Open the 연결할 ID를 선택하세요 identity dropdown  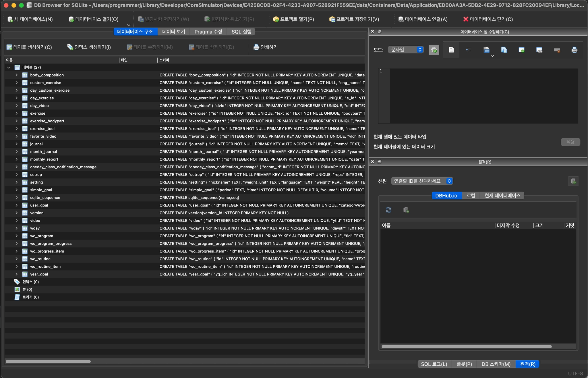[x=422, y=181]
